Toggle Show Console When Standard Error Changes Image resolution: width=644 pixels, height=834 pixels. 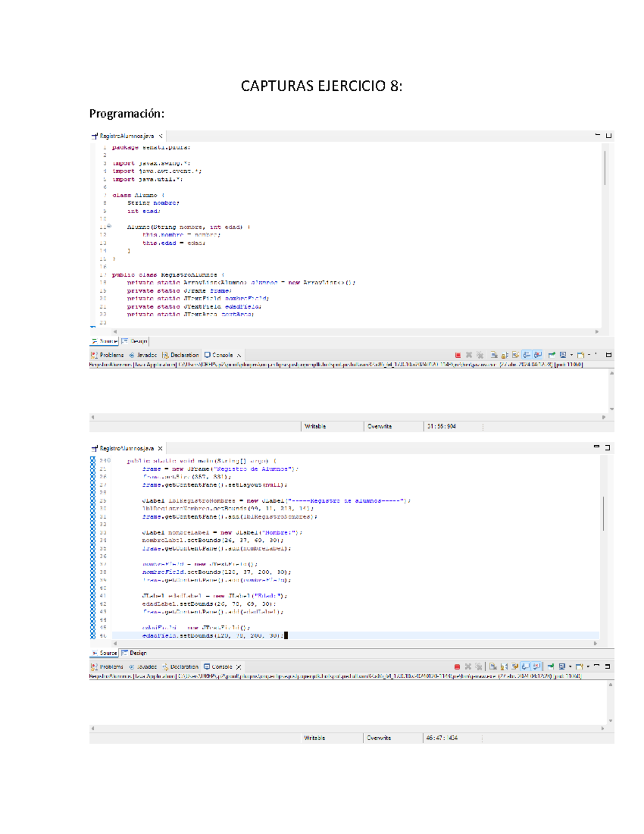tap(537, 354)
